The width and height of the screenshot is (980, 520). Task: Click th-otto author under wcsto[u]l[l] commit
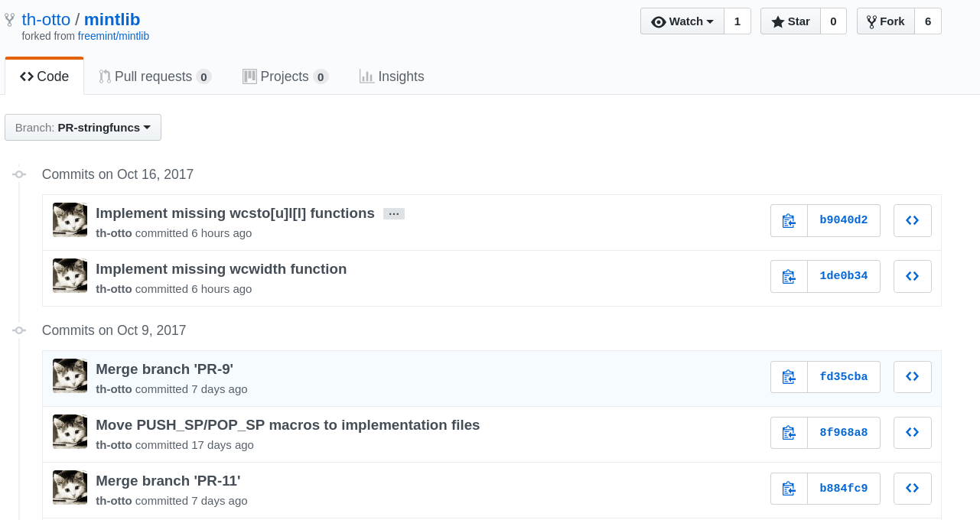[x=114, y=233]
